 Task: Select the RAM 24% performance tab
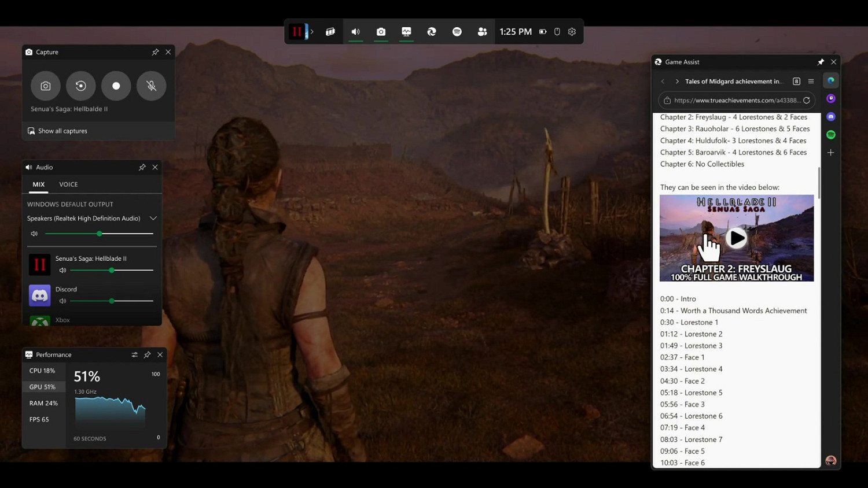pyautogui.click(x=43, y=403)
